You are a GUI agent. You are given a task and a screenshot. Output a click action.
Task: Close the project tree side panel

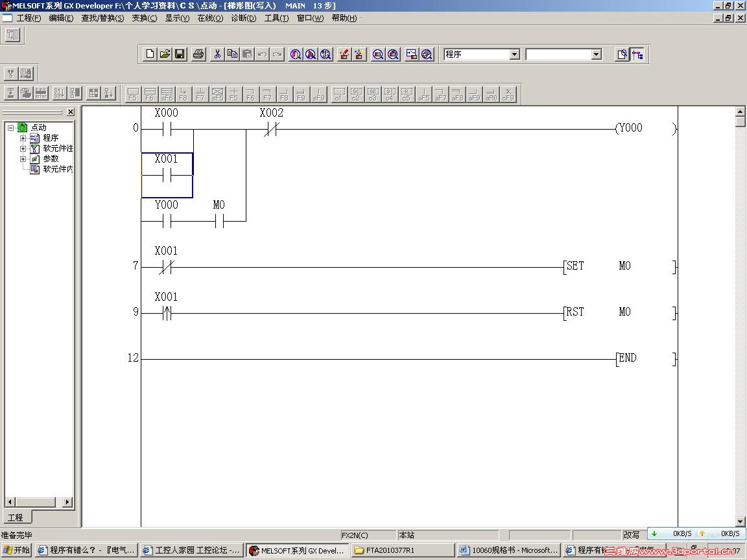[71, 112]
